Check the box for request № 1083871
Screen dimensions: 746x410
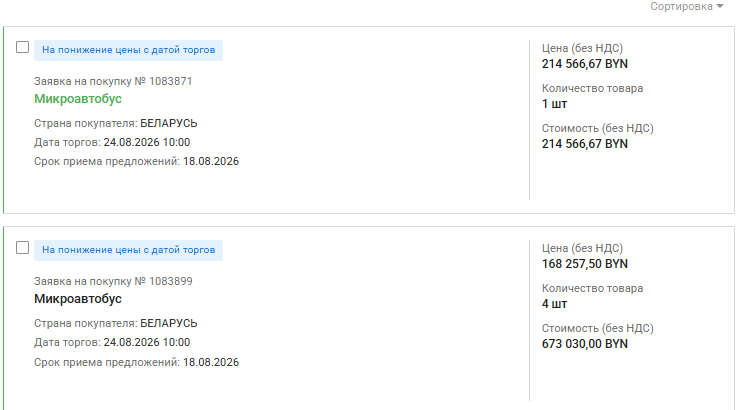(22, 47)
